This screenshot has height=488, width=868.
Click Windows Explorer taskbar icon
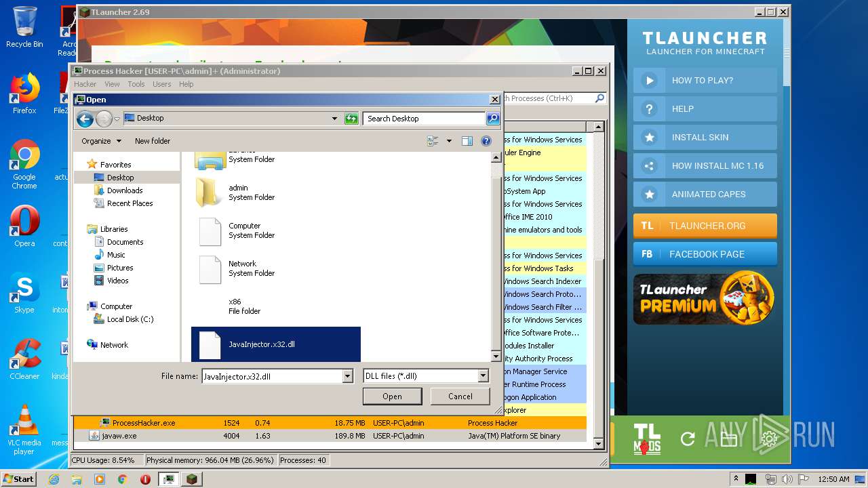[x=77, y=479]
